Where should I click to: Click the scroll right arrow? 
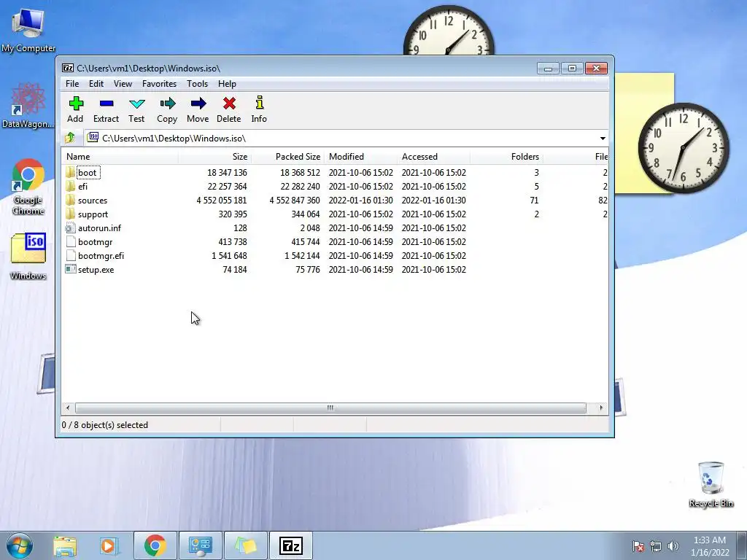click(601, 408)
